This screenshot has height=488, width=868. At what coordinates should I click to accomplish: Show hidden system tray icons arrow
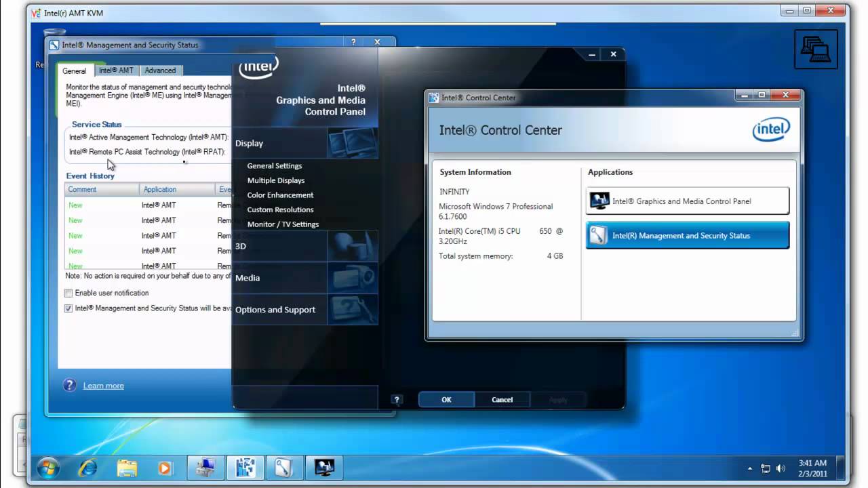pos(750,468)
